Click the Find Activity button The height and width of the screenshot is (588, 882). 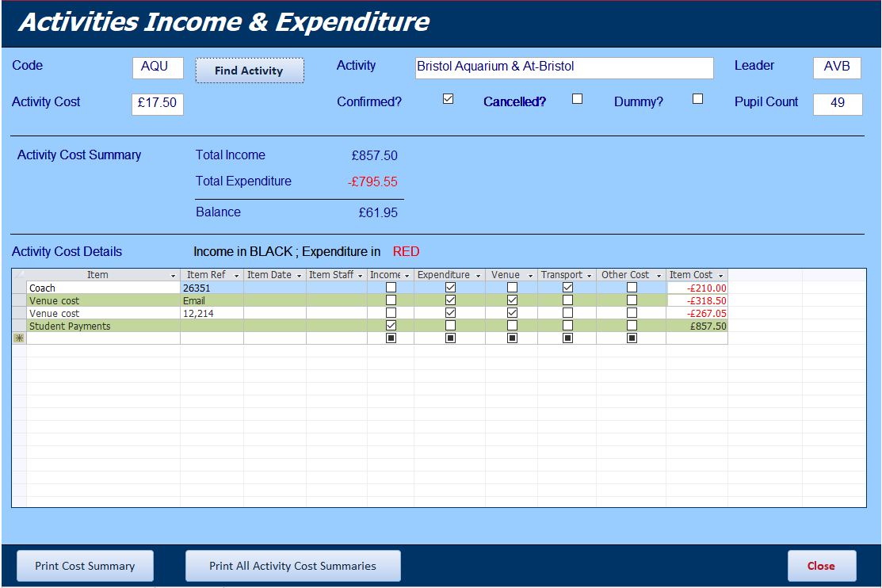[250, 71]
